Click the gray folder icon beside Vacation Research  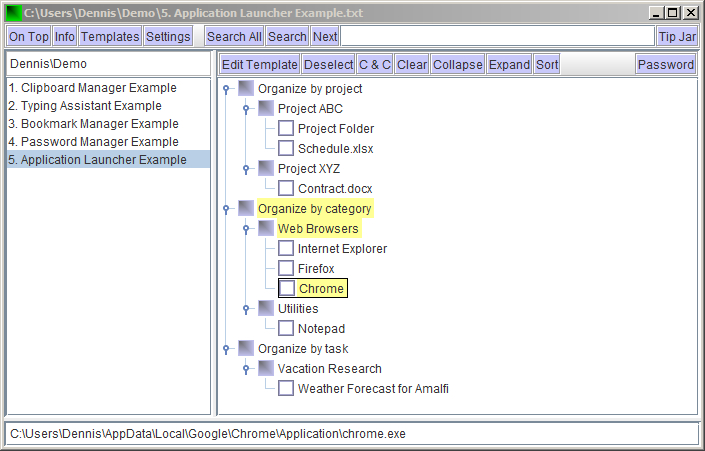point(266,368)
